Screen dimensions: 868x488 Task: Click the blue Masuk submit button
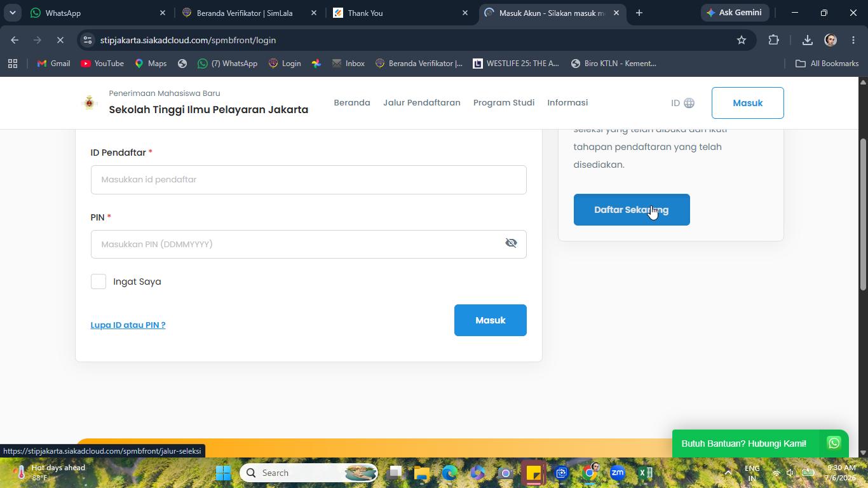point(491,320)
